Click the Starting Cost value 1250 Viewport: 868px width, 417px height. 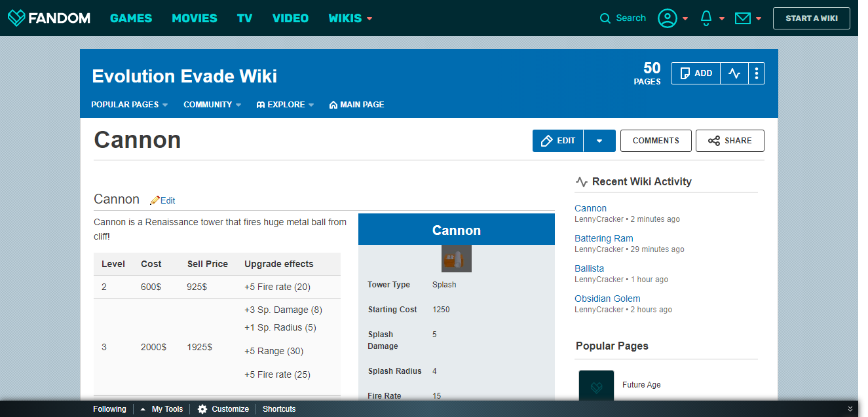point(441,310)
